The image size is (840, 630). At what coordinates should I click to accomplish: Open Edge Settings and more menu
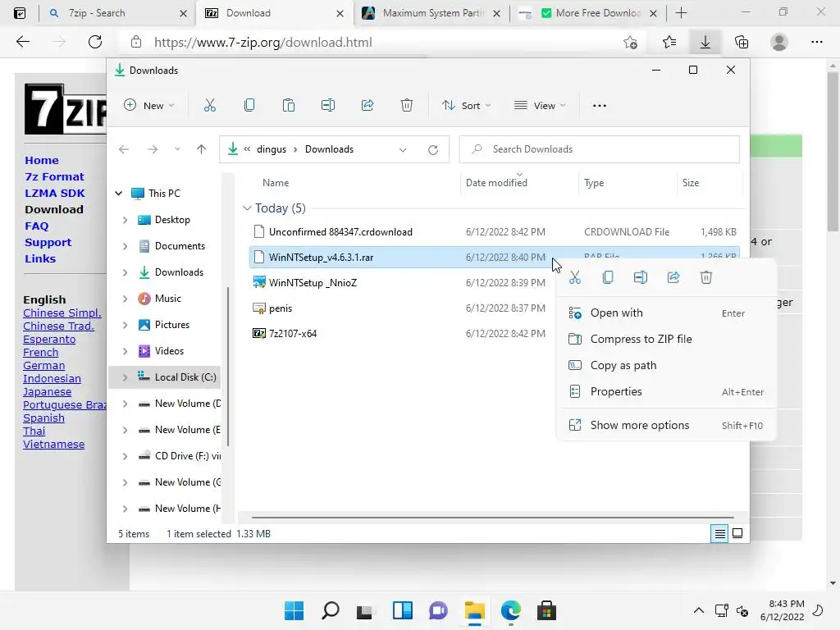click(816, 43)
